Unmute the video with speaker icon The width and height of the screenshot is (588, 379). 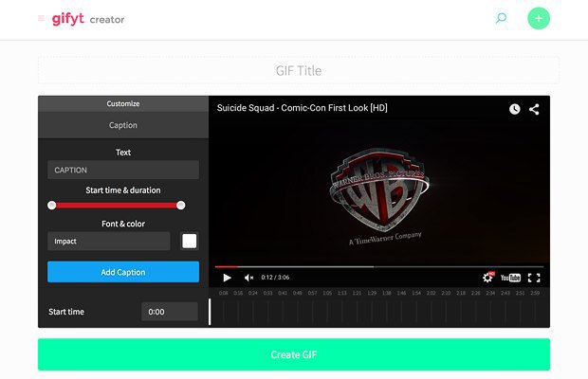pyautogui.click(x=248, y=278)
